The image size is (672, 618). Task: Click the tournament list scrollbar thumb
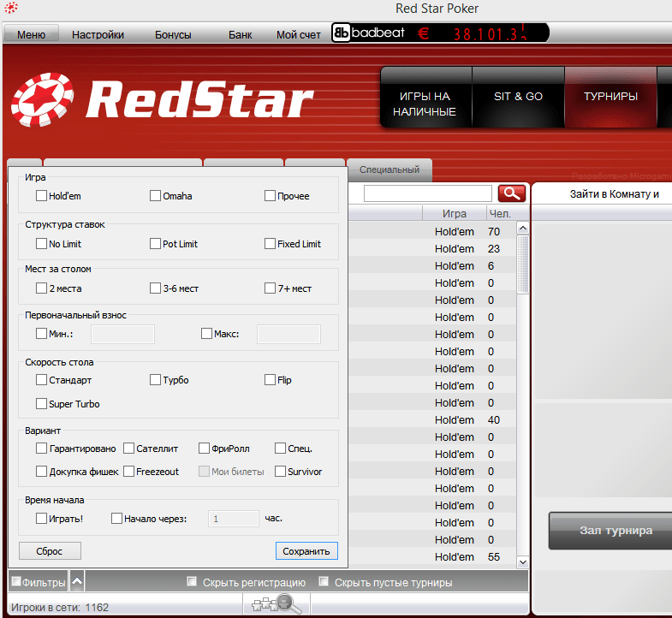tap(523, 264)
